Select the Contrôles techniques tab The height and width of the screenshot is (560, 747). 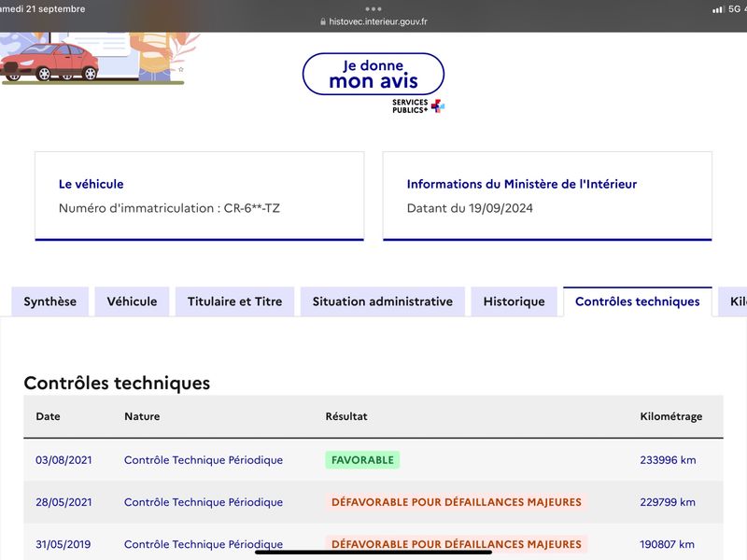638,301
